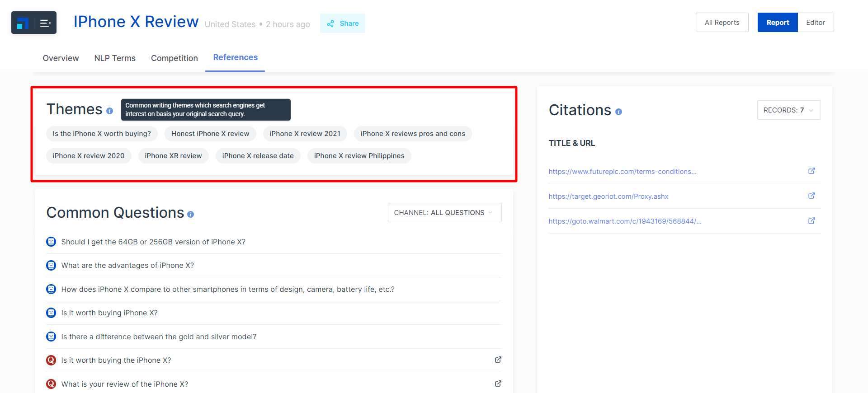
Task: Select question 'What are the advantages of iPhone X?'
Action: pos(127,266)
